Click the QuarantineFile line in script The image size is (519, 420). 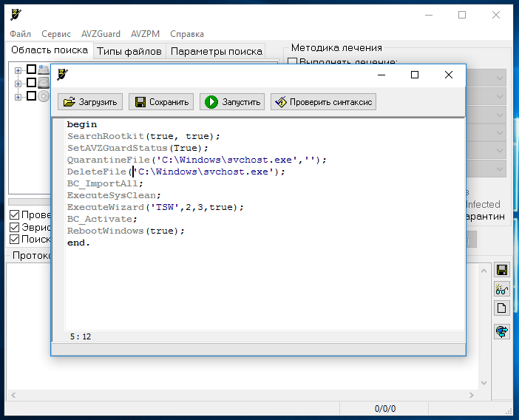[x=197, y=160]
